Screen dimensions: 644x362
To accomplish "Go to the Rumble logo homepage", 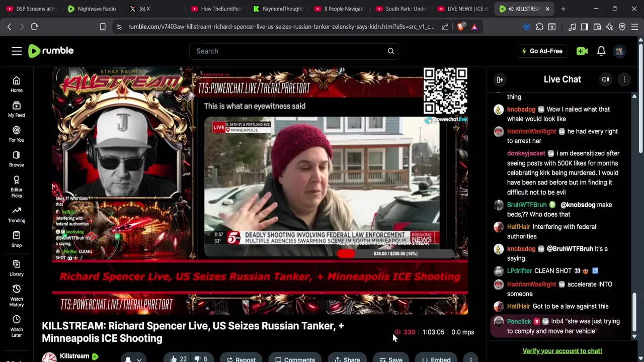I will [x=51, y=51].
